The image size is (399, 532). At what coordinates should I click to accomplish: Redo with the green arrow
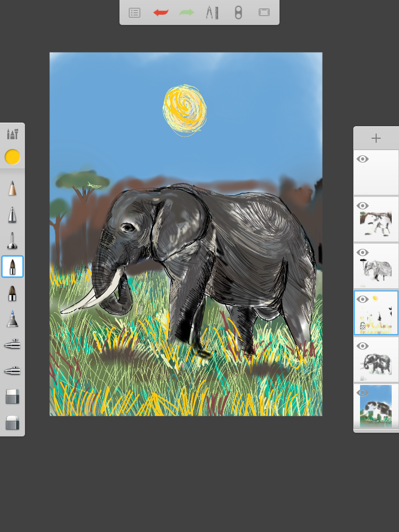point(187,12)
